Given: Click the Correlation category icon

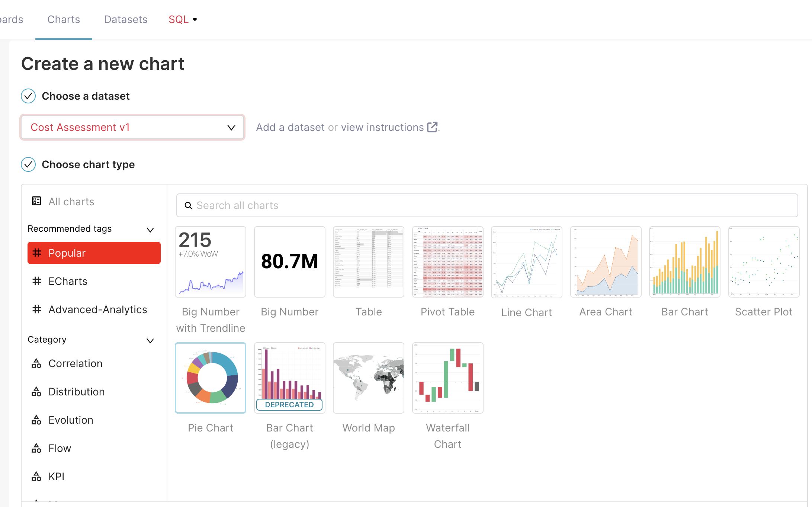Looking at the screenshot, I should coord(36,363).
